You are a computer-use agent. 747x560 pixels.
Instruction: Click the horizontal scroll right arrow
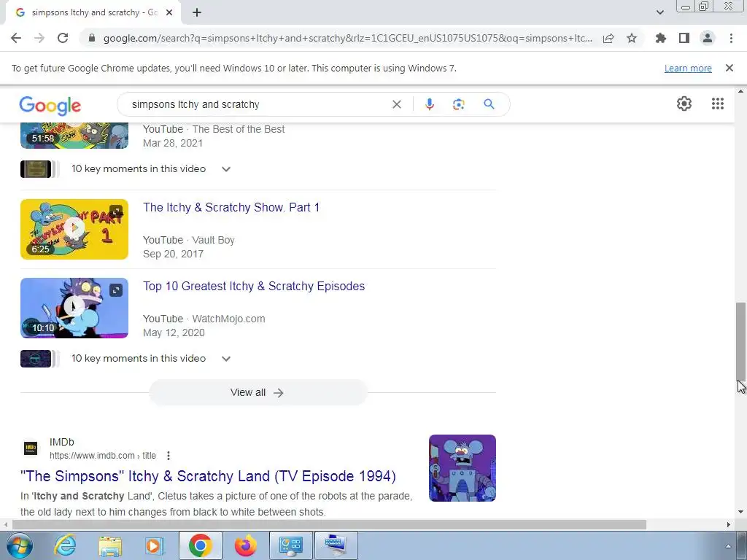(x=728, y=524)
